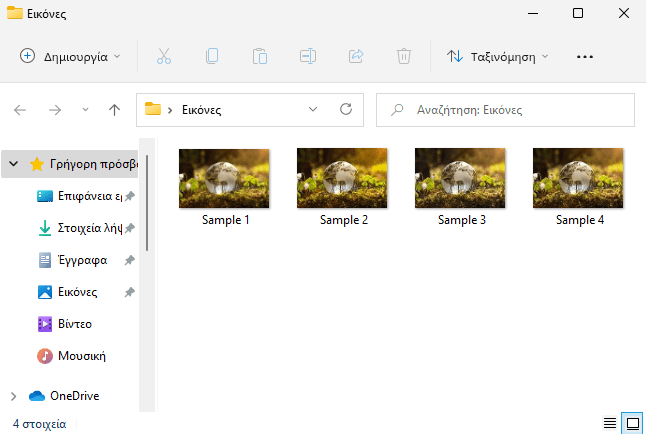Select Έγγραφα in navigation pane
The image size is (646, 434).
tap(82, 260)
